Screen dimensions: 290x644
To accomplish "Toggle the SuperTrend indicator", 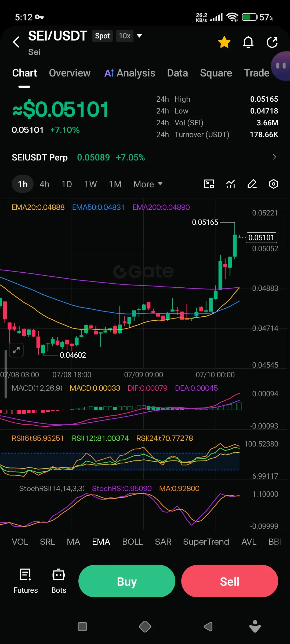I will (x=206, y=542).
